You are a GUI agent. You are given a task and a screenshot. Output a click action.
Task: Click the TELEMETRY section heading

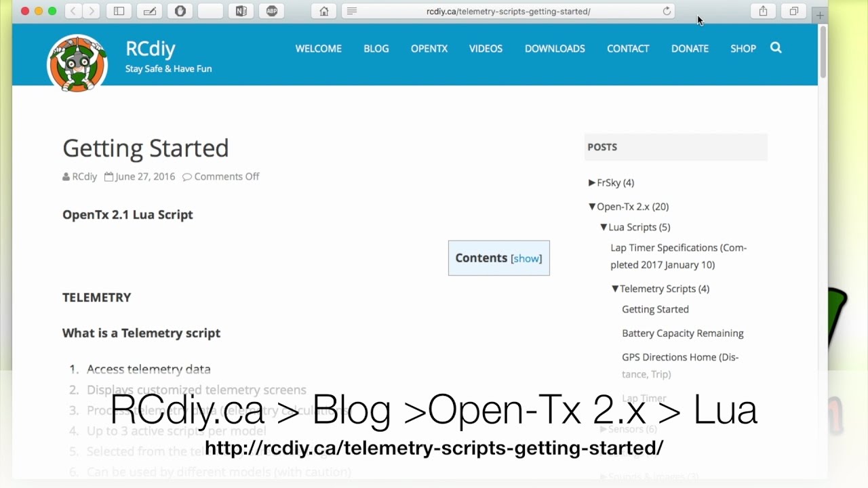97,297
